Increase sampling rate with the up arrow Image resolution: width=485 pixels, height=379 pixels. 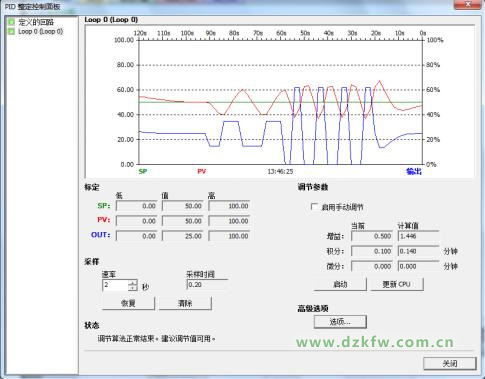pos(133,282)
